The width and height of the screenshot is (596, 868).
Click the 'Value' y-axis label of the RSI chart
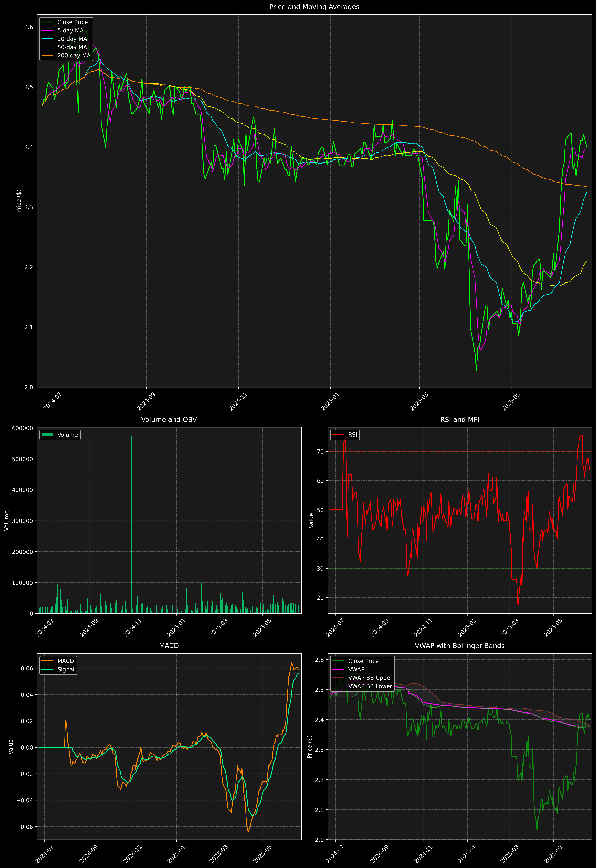coord(311,521)
